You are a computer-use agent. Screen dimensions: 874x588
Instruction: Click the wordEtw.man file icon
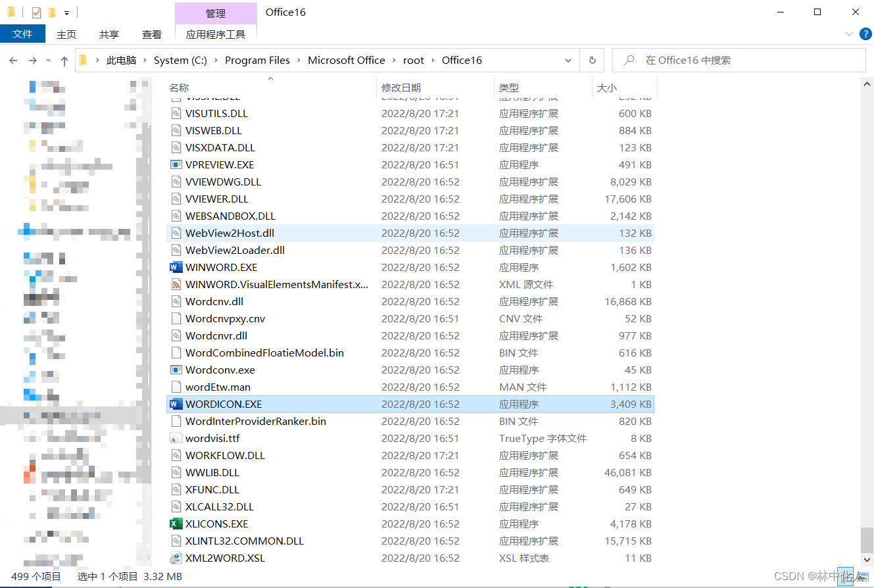(x=176, y=387)
